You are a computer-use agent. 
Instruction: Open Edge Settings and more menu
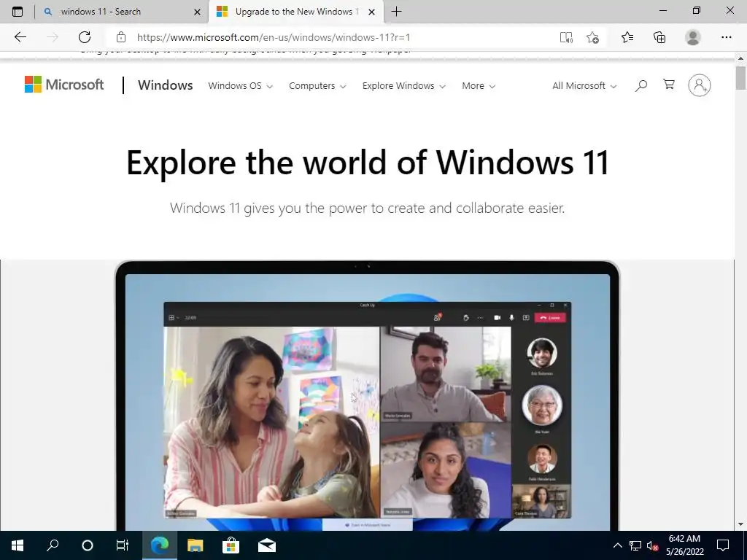click(x=726, y=37)
